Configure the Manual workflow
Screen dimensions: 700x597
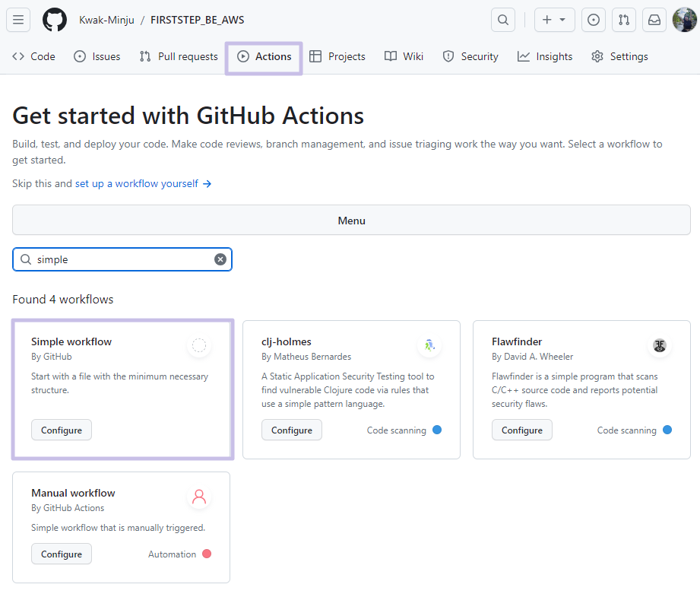click(62, 554)
